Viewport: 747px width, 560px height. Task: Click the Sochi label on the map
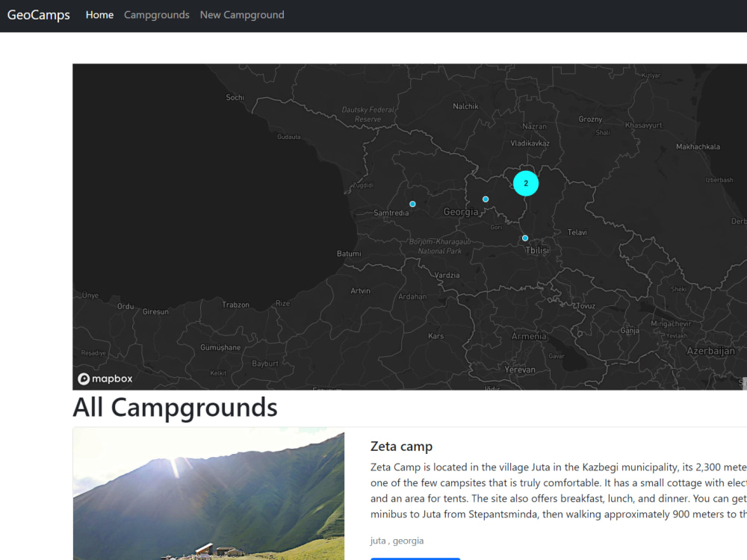(x=235, y=97)
